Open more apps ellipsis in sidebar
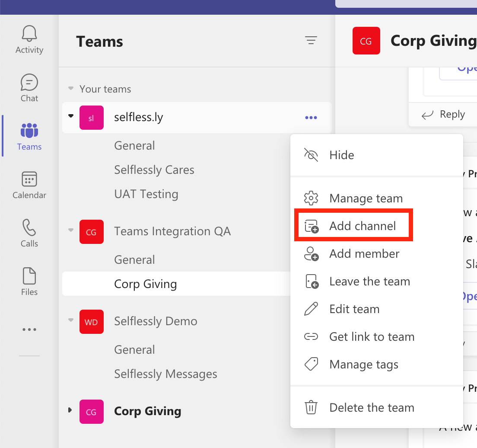Viewport: 477px width, 448px height. [x=29, y=329]
